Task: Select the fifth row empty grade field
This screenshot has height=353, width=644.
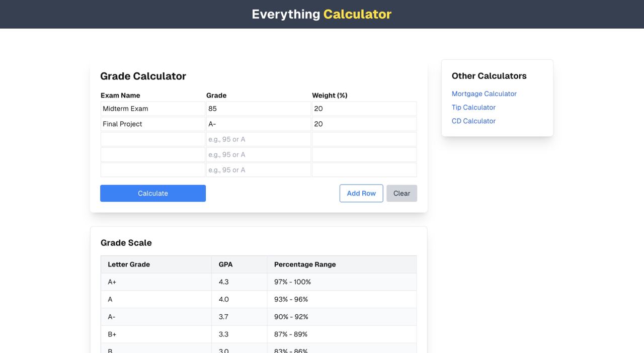Action: point(259,170)
